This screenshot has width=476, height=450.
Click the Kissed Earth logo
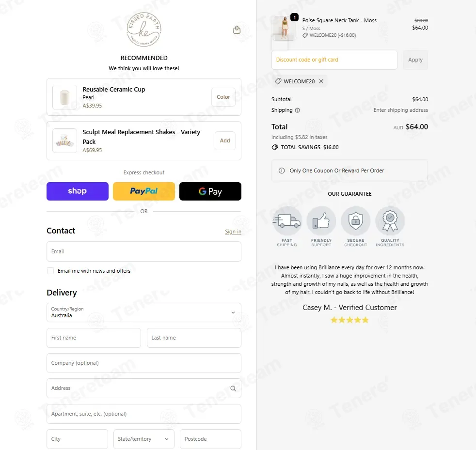tap(144, 30)
